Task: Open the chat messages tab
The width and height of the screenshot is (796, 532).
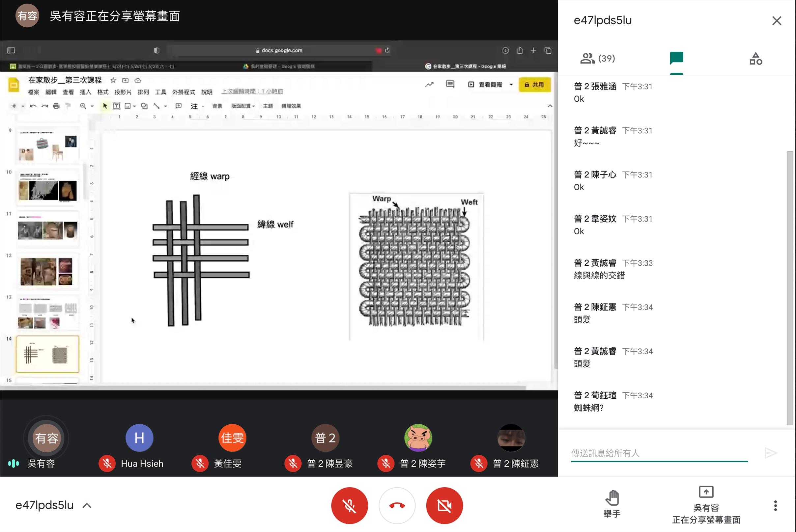Action: tap(676, 58)
